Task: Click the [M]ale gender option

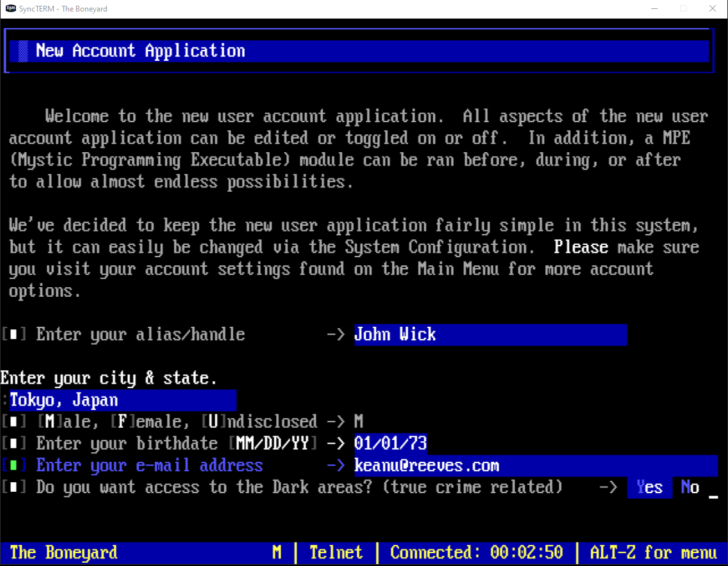Action: click(68, 422)
